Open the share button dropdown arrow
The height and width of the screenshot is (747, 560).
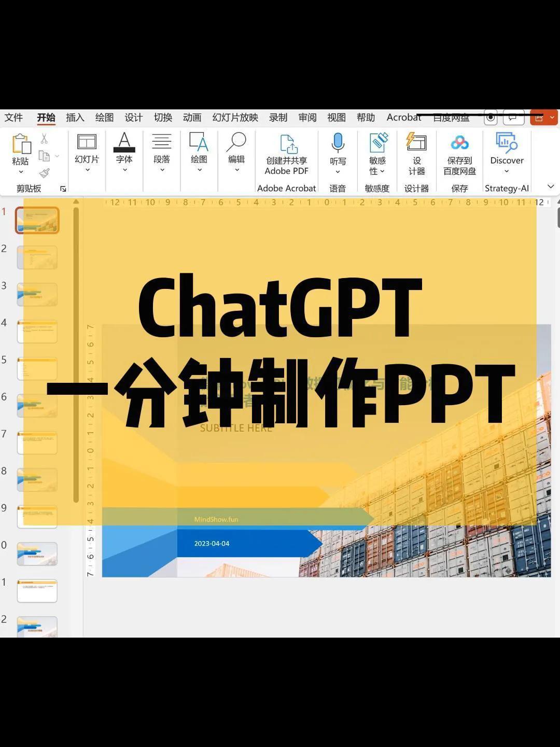[552, 118]
